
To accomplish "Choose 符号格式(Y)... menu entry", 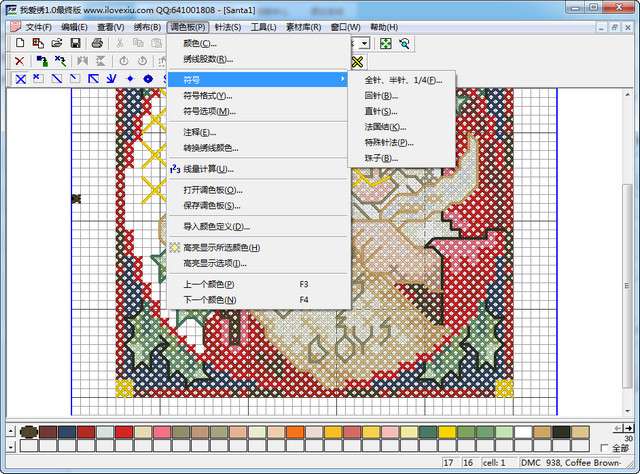I will 258,96.
